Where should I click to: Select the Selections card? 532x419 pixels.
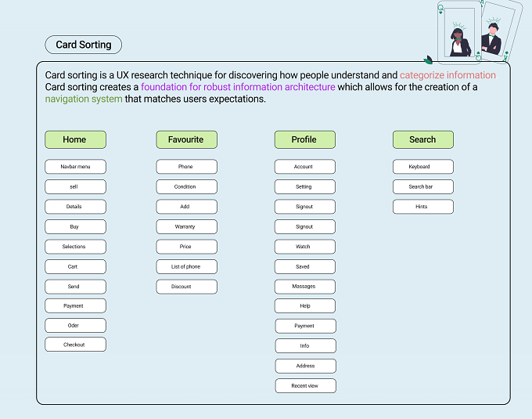tap(75, 247)
